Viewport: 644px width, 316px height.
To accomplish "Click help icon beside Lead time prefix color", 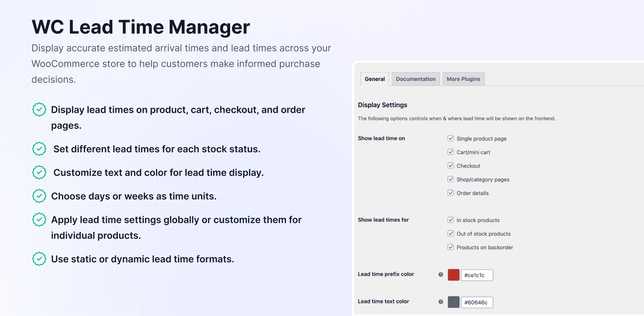I will [x=441, y=275].
